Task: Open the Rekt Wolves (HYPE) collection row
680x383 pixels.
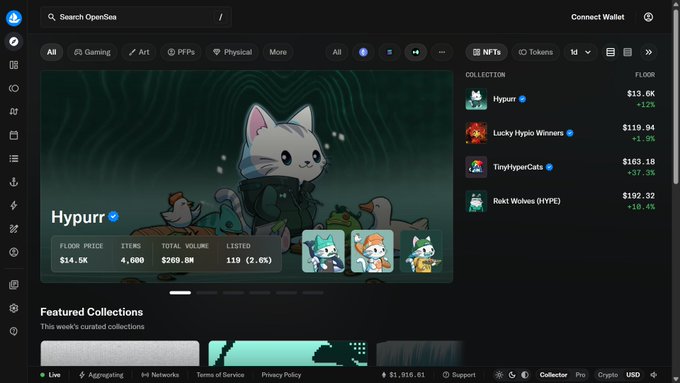Action: [560, 201]
